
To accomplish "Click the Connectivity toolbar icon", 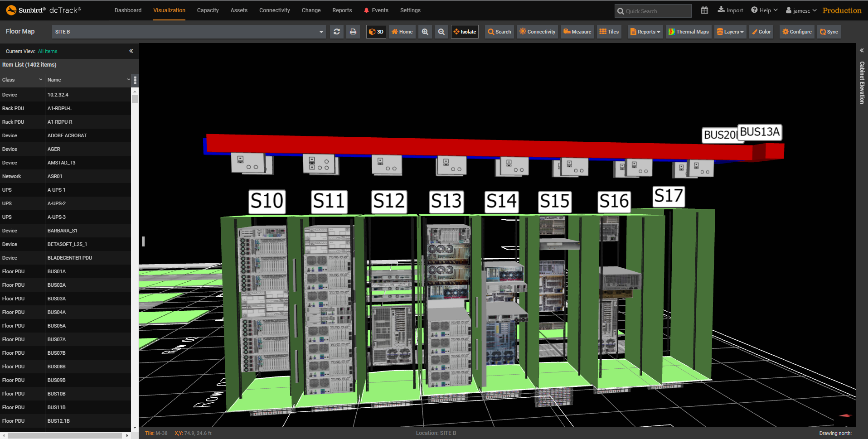I will tap(537, 32).
